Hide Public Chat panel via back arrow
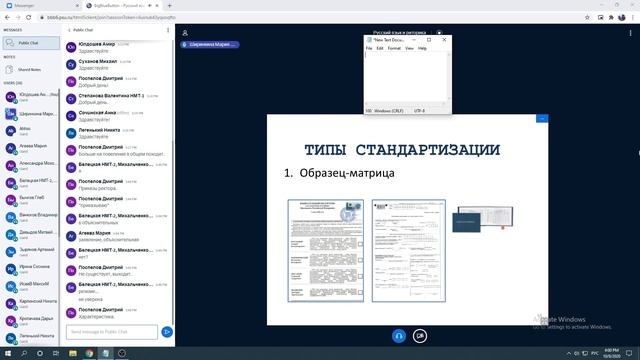This screenshot has width=640, height=360. (x=80, y=30)
